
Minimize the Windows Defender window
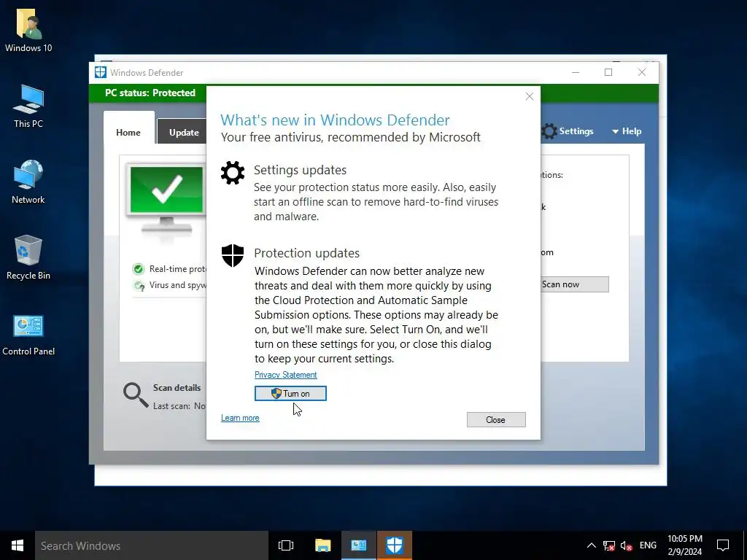coord(576,72)
